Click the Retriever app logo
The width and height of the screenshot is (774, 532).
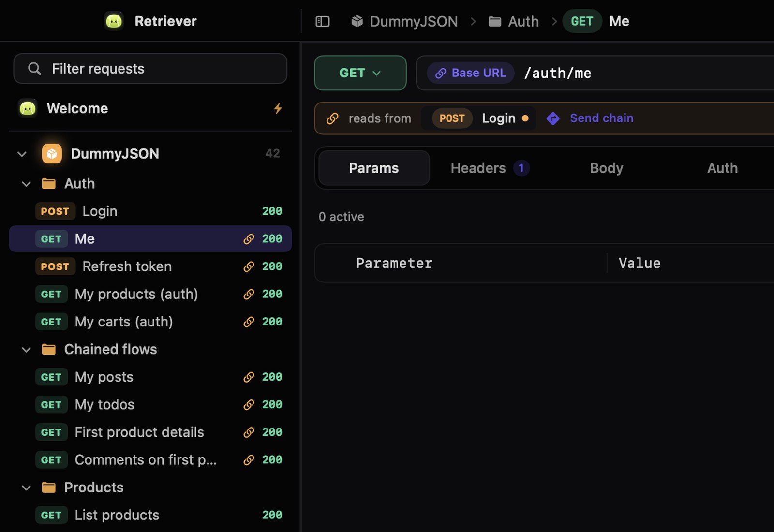tap(114, 21)
